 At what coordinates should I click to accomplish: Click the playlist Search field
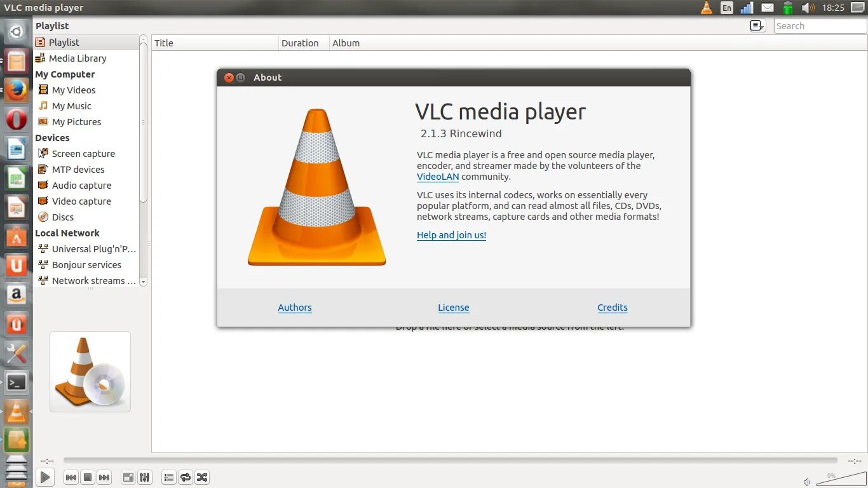click(820, 26)
